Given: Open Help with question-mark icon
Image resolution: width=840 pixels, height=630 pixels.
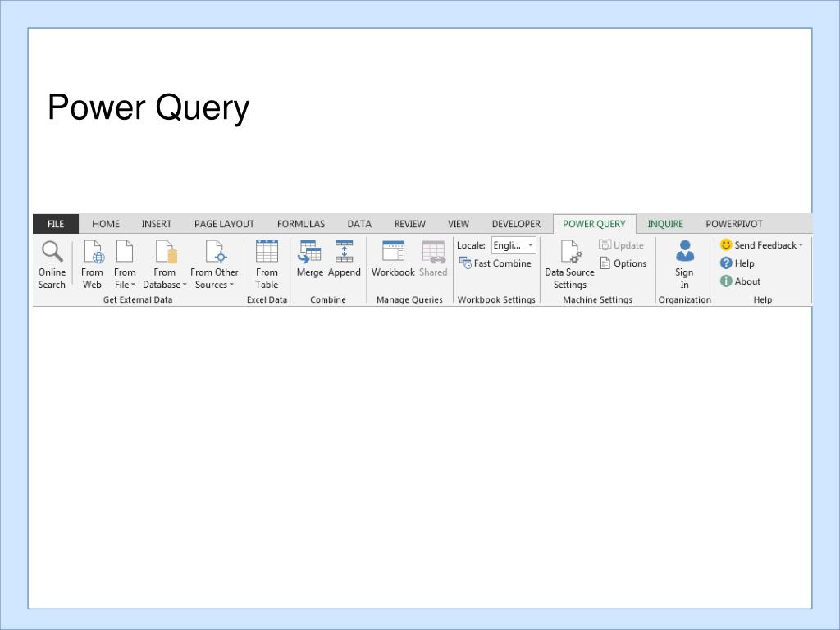Looking at the screenshot, I should point(737,263).
